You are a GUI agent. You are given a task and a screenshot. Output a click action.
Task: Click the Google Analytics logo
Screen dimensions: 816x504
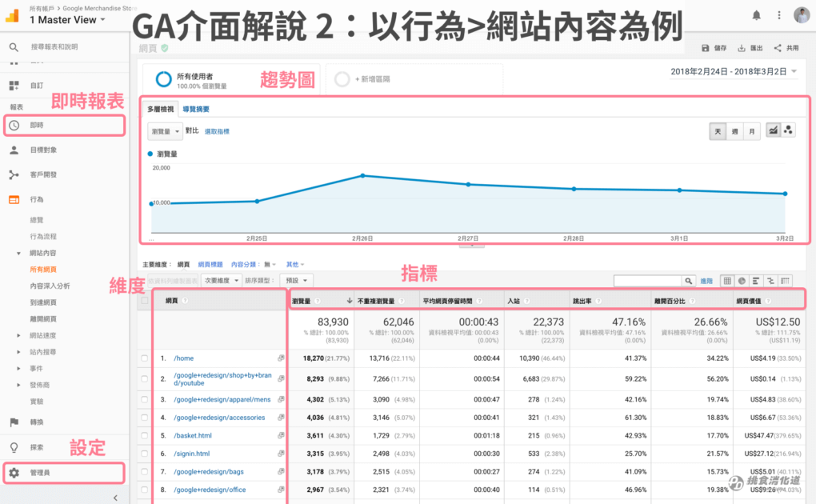(12, 16)
